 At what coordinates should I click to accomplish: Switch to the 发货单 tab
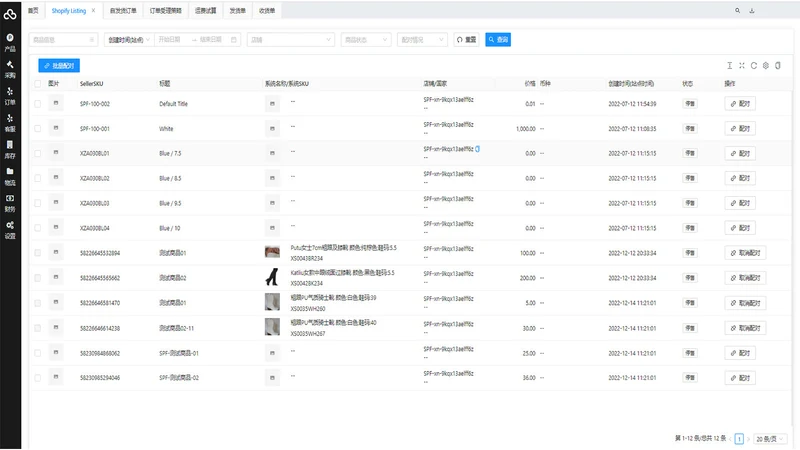(x=237, y=11)
